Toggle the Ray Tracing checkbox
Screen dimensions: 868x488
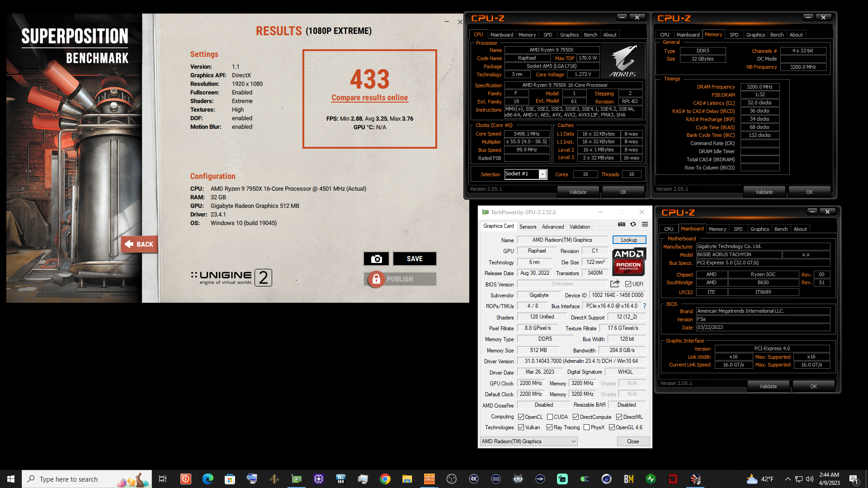[549, 427]
